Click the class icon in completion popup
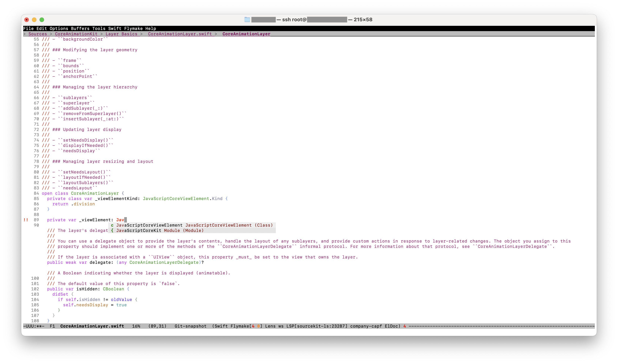618x364 pixels. (112, 225)
